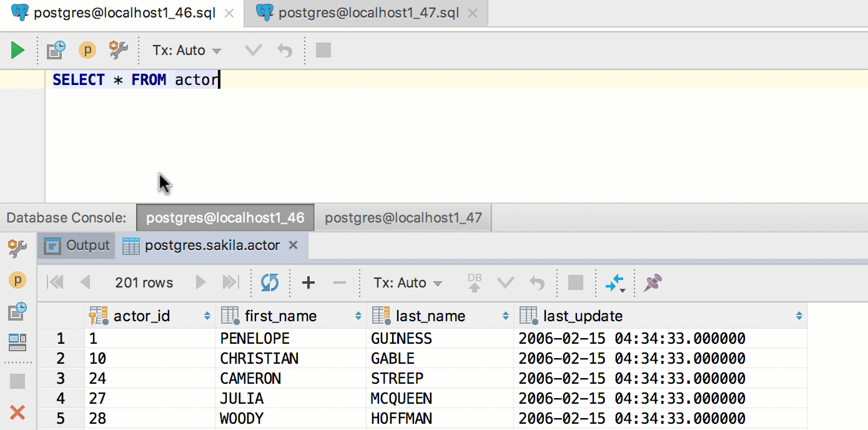This screenshot has width=868, height=430.
Task: Click the layout view icon in console sidebar
Action: [x=17, y=342]
